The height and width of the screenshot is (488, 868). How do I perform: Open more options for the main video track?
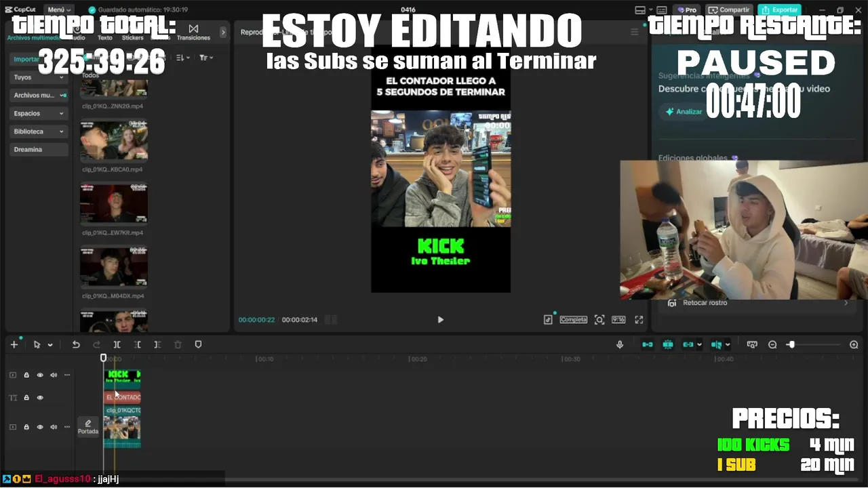point(67,427)
